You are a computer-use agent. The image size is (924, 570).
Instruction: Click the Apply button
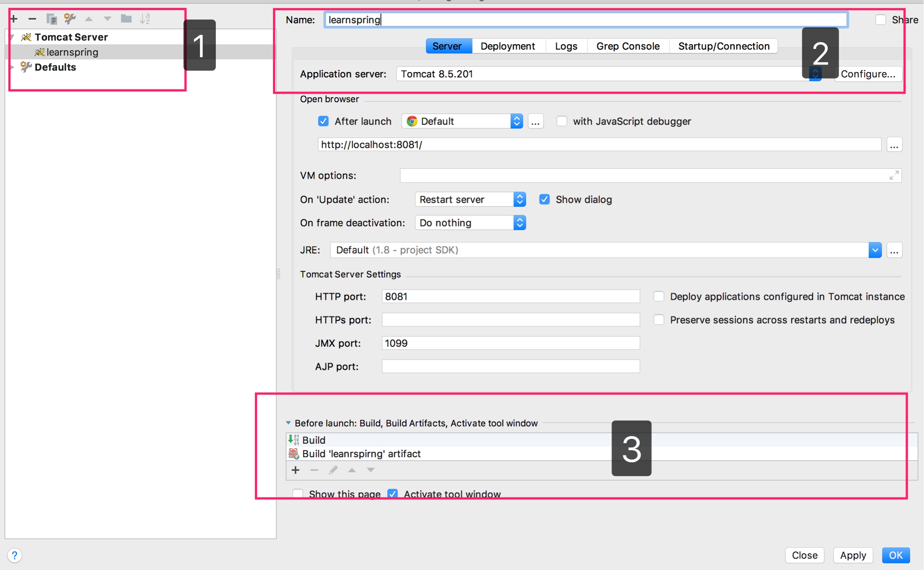click(x=853, y=555)
